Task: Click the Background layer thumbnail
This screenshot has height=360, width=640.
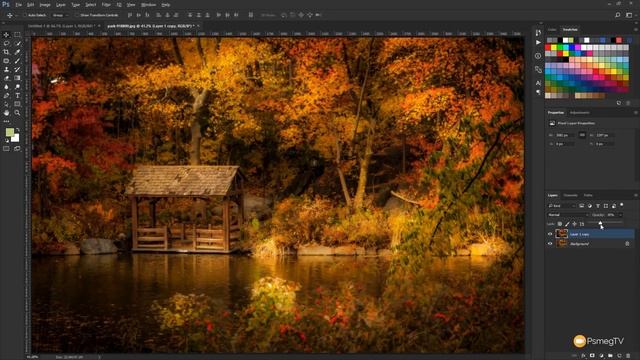Action: click(x=562, y=244)
